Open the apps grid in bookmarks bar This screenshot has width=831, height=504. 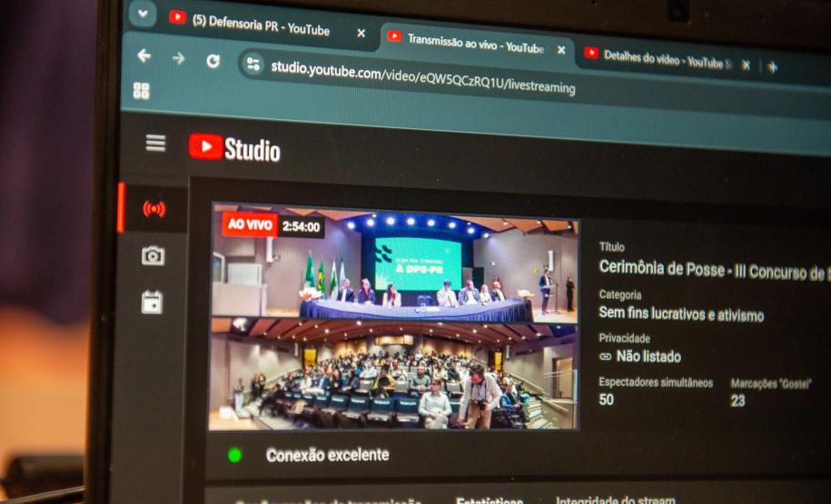(x=141, y=91)
